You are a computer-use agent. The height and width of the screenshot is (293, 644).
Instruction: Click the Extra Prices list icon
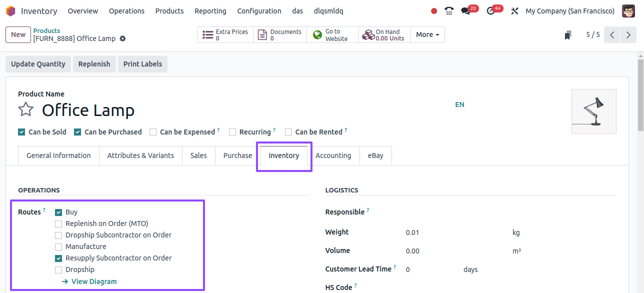[207, 35]
